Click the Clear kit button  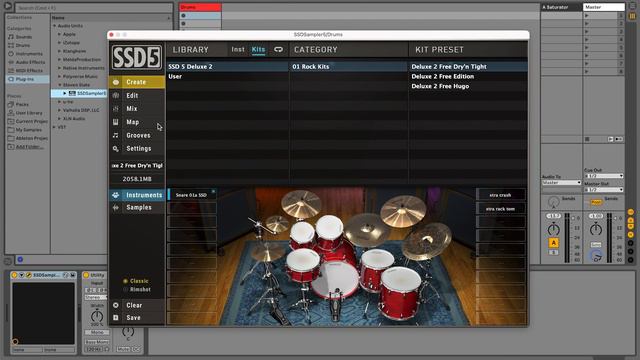coord(137,305)
